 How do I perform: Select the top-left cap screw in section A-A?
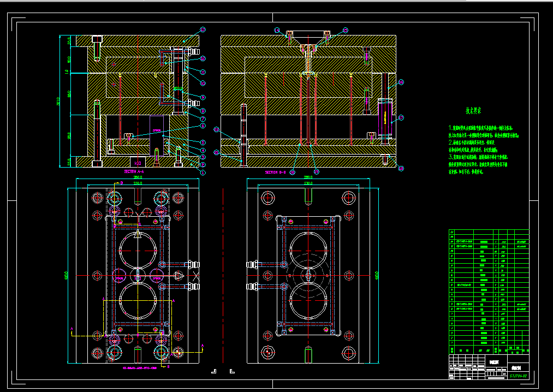click(x=97, y=49)
